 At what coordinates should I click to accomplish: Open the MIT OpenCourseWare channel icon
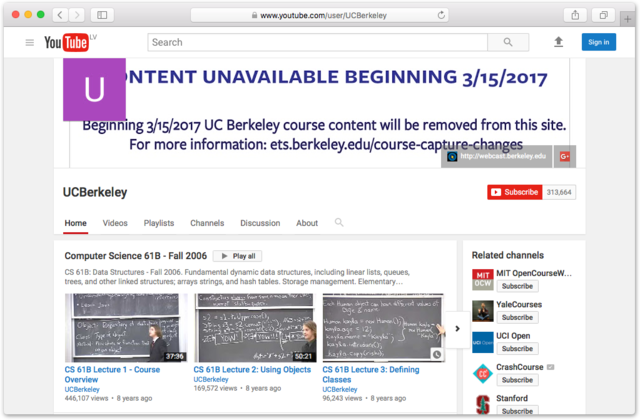482,279
